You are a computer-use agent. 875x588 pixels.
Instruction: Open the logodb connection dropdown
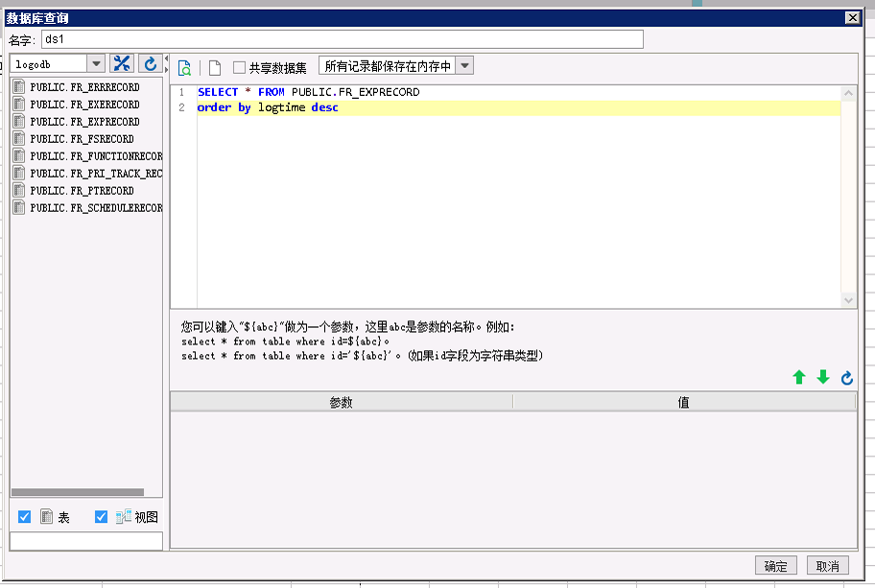pos(96,63)
